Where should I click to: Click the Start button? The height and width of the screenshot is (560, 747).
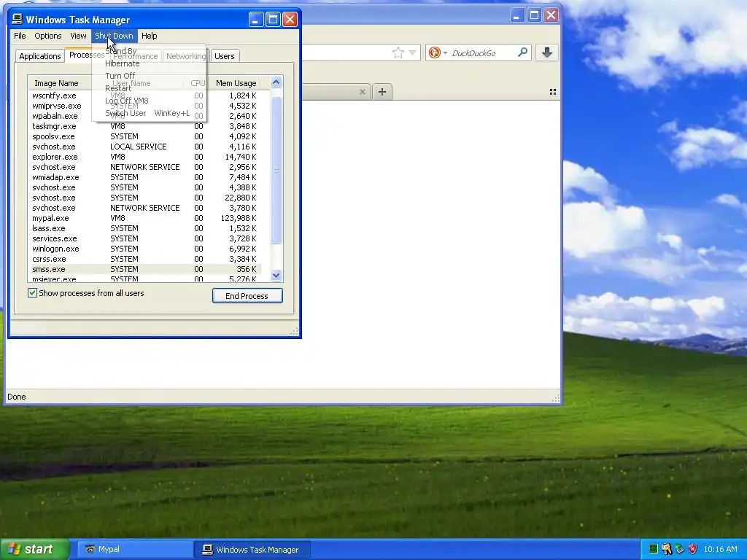point(35,549)
